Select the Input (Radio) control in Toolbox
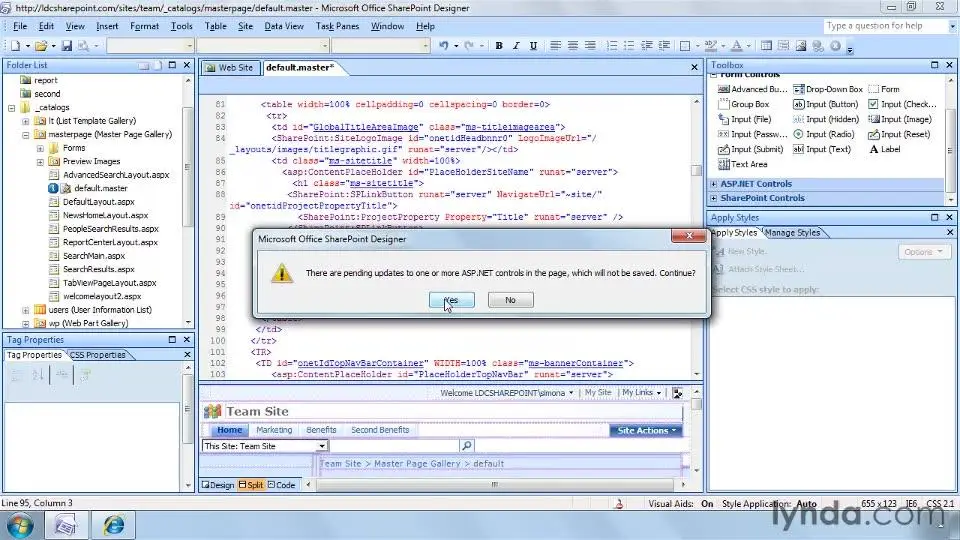Image resolution: width=960 pixels, height=540 pixels. click(823, 134)
